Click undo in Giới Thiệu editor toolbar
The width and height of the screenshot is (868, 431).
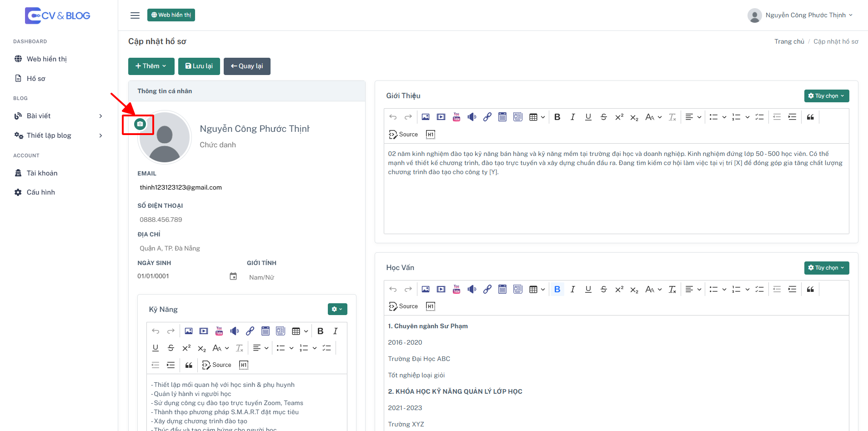[393, 117]
